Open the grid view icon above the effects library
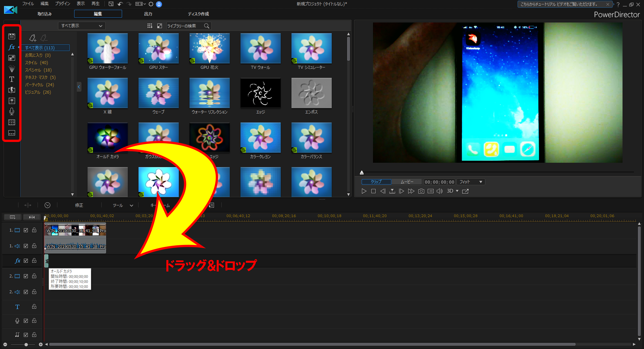644x349 pixels. click(150, 26)
